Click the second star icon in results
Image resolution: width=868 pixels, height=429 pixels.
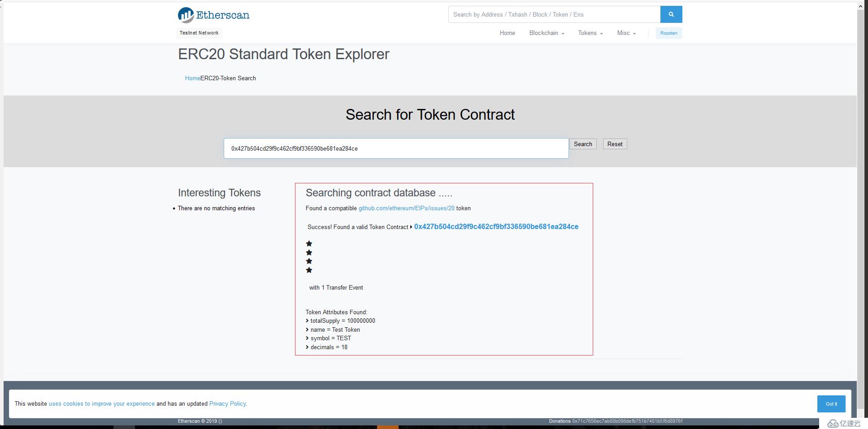tap(309, 253)
